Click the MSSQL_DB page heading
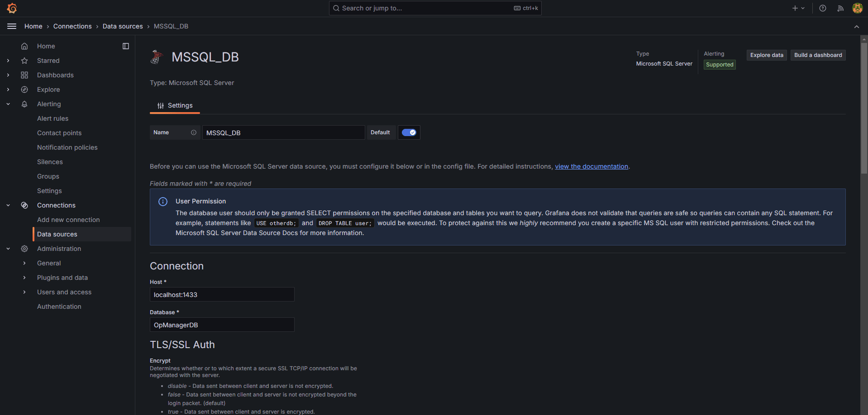Image resolution: width=868 pixels, height=415 pixels. pyautogui.click(x=205, y=57)
